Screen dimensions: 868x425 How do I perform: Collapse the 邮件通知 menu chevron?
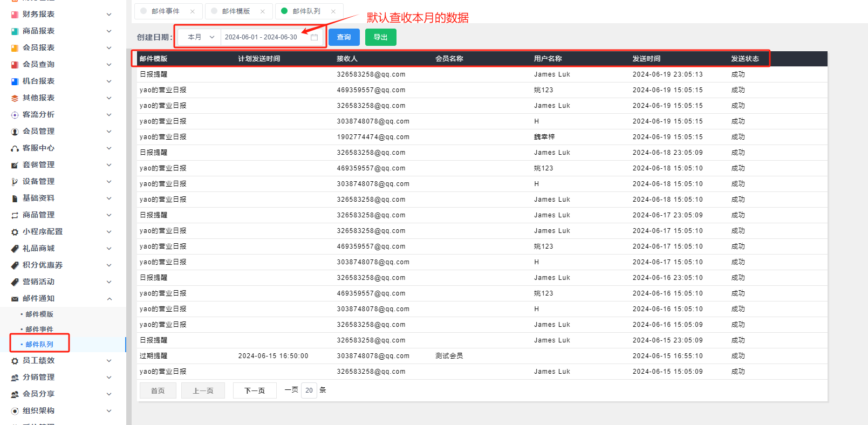(109, 299)
